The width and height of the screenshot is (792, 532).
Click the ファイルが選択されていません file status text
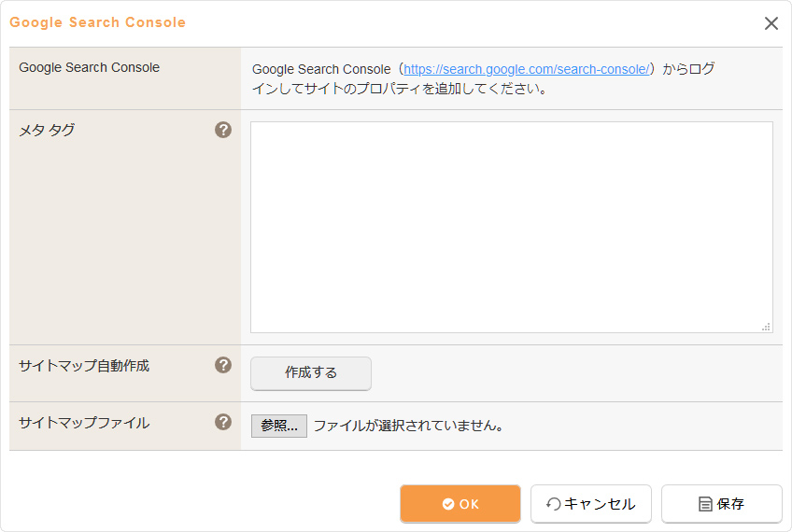[x=409, y=426]
